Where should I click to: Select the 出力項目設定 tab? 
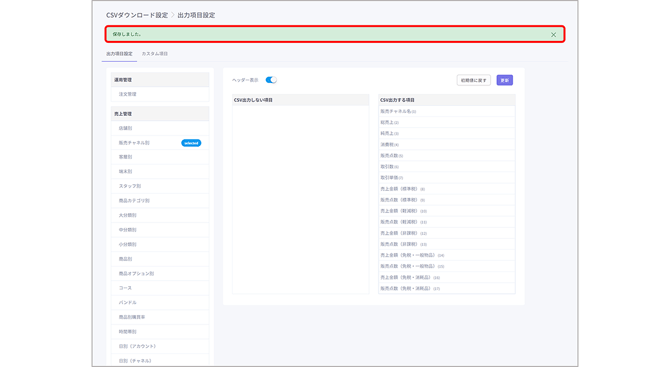[x=119, y=54]
